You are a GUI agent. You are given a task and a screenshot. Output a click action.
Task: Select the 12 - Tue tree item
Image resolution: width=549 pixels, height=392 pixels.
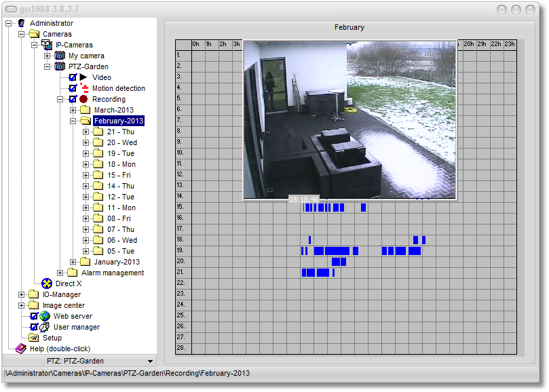121,197
